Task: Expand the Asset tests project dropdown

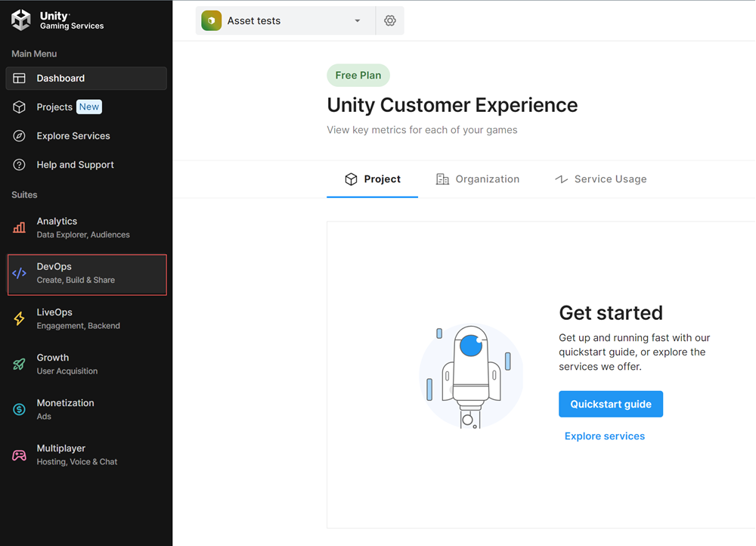Action: (x=280, y=21)
